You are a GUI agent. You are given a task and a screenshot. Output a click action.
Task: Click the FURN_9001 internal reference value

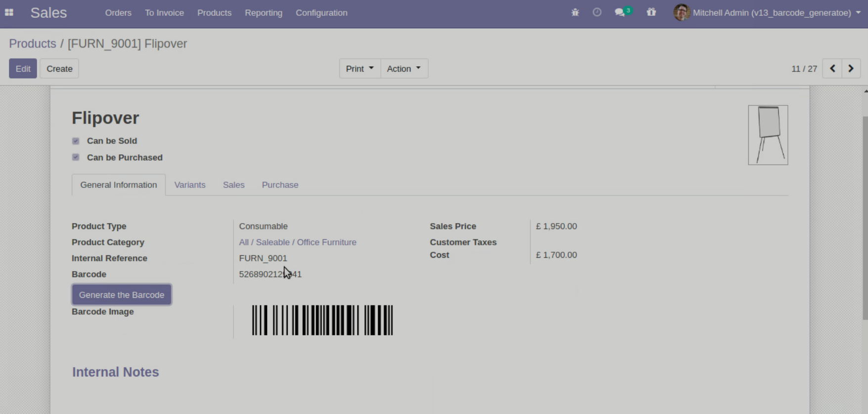[x=263, y=258]
